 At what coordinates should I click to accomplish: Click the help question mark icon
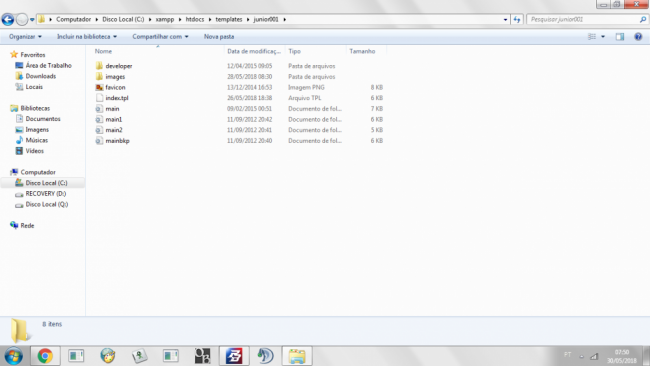(638, 36)
